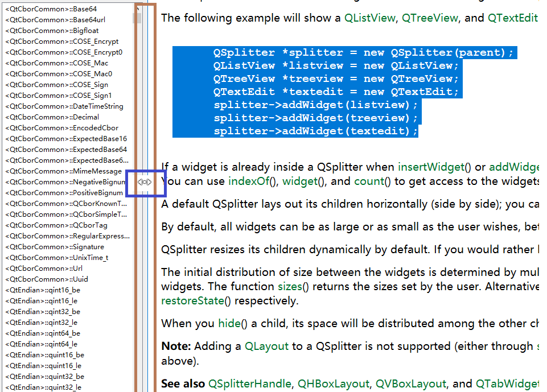This screenshot has width=547, height=392.
Task: Select the truncated <QtCborCommon>::RegularExpress... entry
Action: coord(68,236)
